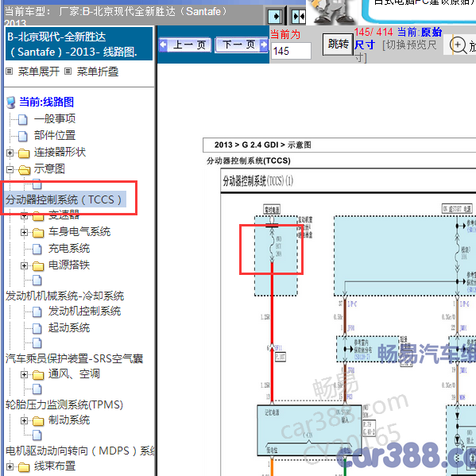The image size is (476, 476).
Task: Expand the 线束布置 node
Action: tap(10, 467)
